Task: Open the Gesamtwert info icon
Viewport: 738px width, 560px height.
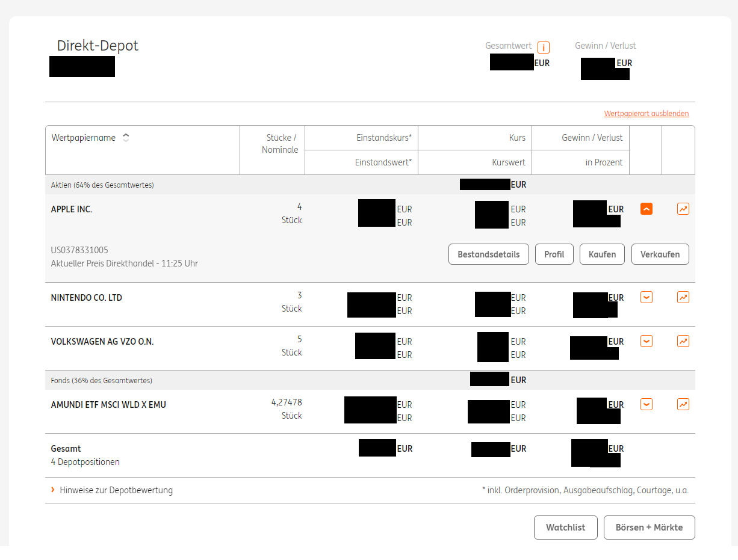Action: (x=544, y=48)
